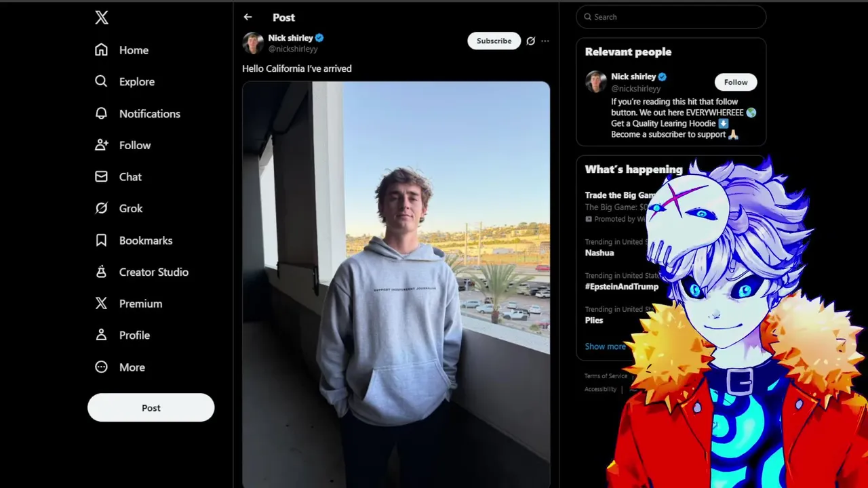Focus the Search input field

pyautogui.click(x=671, y=17)
